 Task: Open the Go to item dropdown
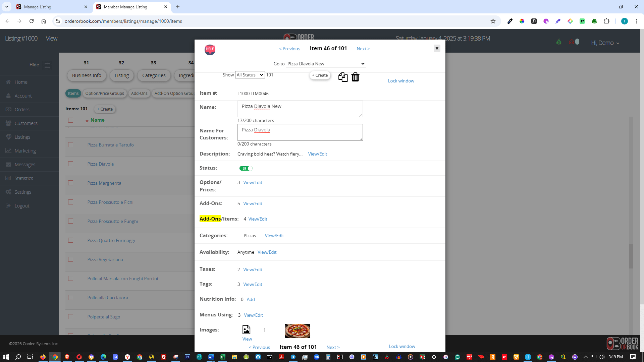point(325,64)
